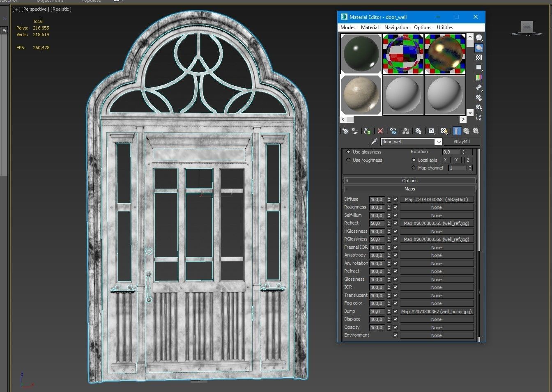Select the Local axis radio button

pyautogui.click(x=414, y=160)
